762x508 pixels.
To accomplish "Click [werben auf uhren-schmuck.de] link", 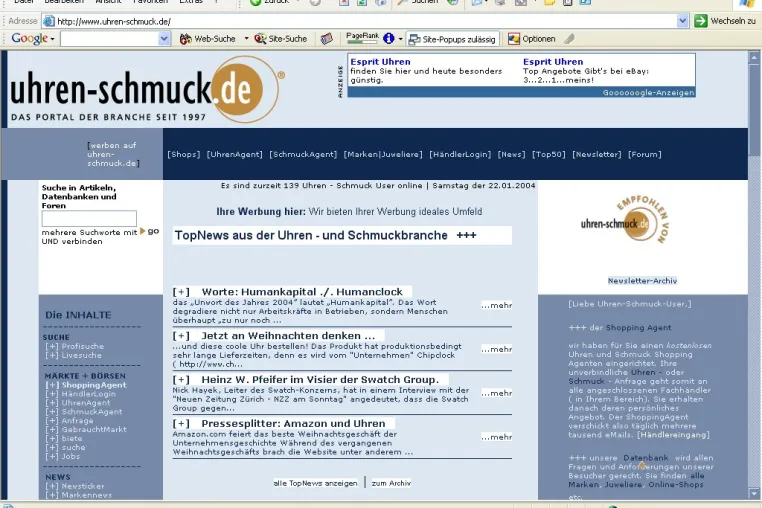I will pyautogui.click(x=113, y=155).
